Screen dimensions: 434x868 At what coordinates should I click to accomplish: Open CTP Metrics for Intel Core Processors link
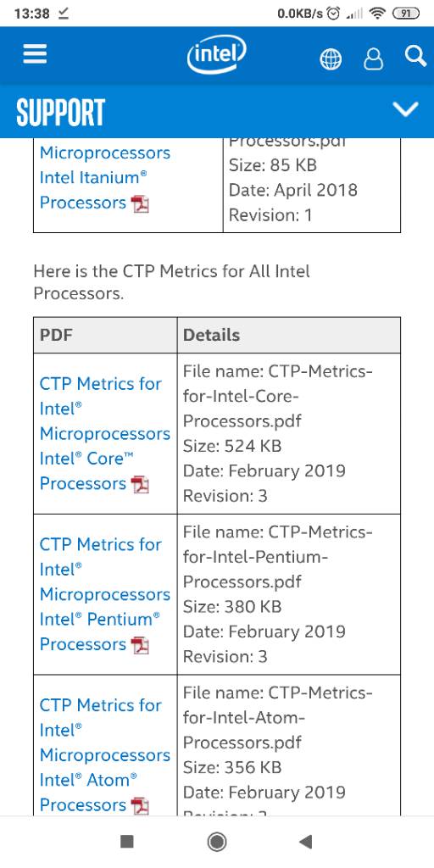click(x=104, y=433)
